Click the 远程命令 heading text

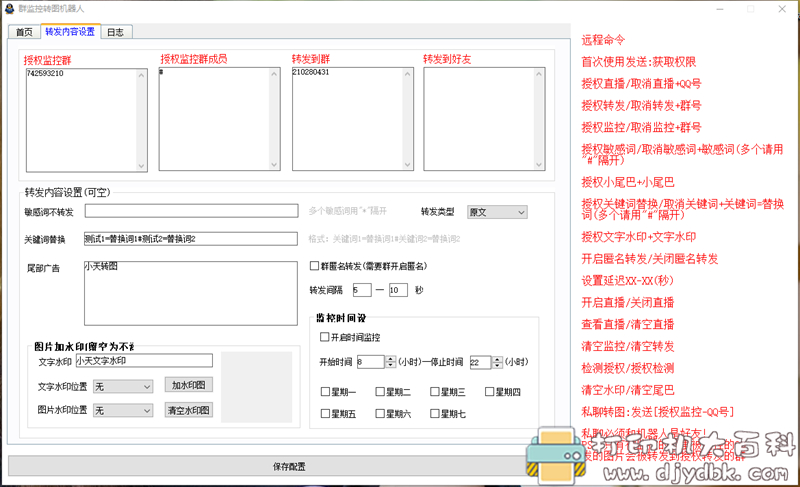(x=603, y=40)
